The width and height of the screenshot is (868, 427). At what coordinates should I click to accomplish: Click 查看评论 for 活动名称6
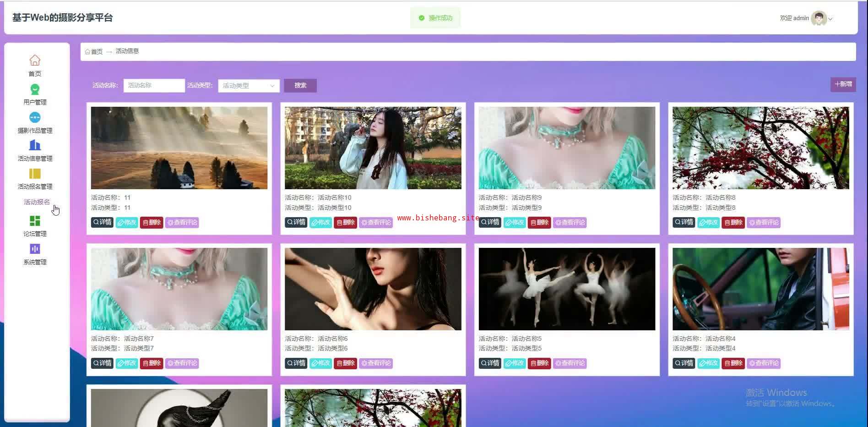(376, 363)
